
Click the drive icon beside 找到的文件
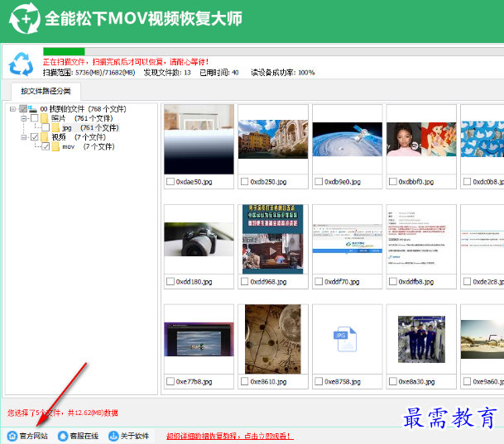pyautogui.click(x=32, y=109)
